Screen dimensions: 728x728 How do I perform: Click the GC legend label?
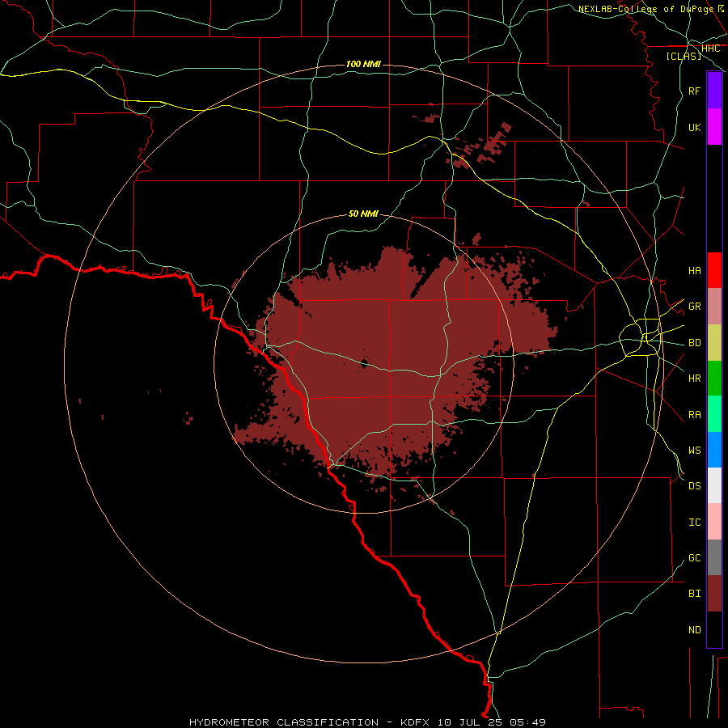pos(695,558)
